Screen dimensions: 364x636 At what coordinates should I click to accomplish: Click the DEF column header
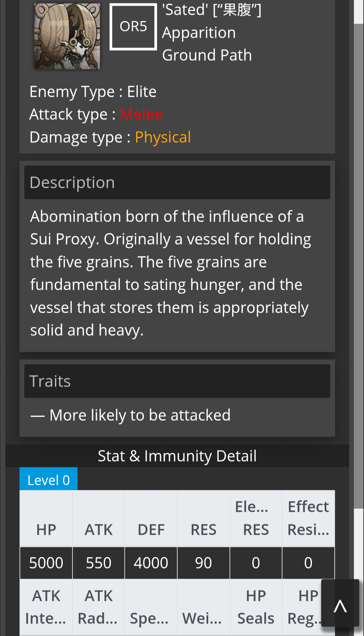tap(151, 519)
